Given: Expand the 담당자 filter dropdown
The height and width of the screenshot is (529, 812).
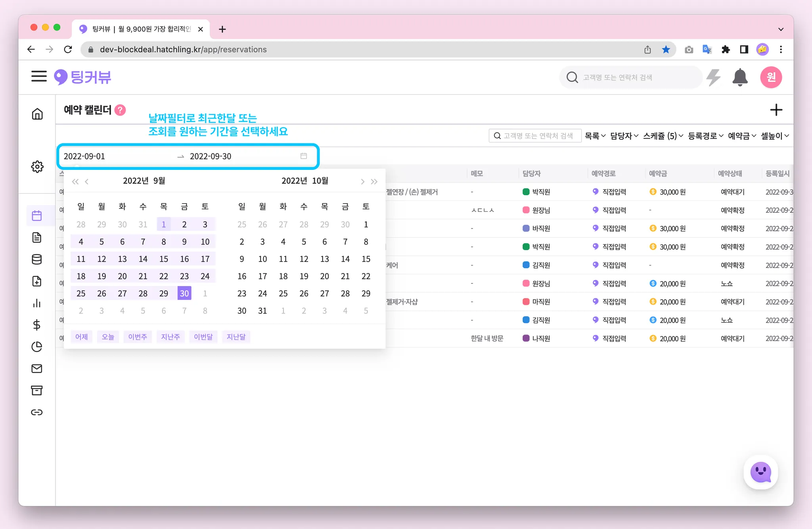Looking at the screenshot, I should (x=624, y=136).
